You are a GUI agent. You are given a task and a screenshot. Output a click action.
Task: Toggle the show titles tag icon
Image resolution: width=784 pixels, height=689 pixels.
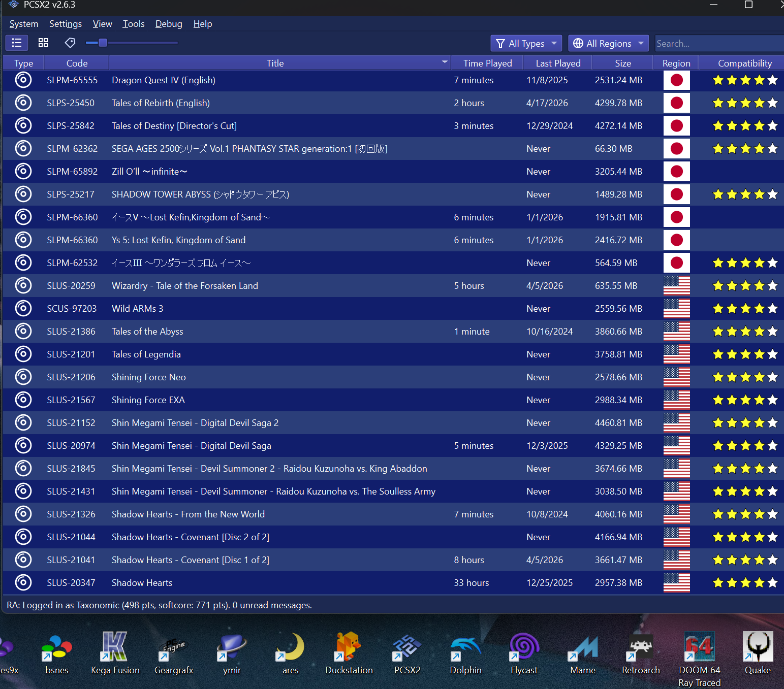click(70, 43)
